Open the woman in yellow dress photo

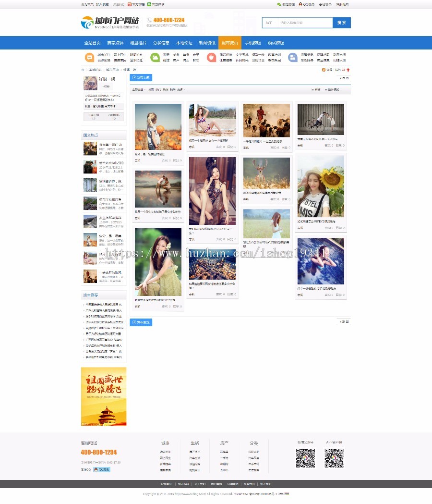pyautogui.click(x=158, y=262)
